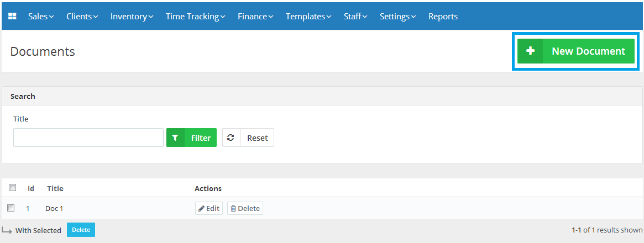The width and height of the screenshot is (644, 243).
Task: Expand the Sales dropdown menu
Action: pyautogui.click(x=41, y=17)
